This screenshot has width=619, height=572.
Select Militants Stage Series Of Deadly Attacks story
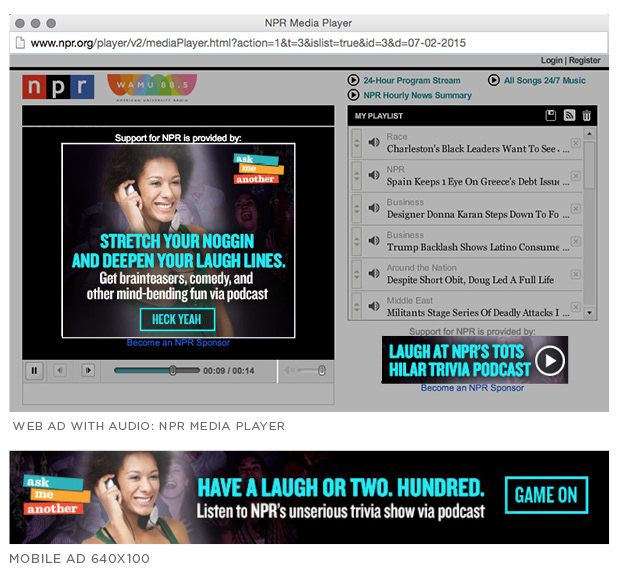[x=478, y=313]
